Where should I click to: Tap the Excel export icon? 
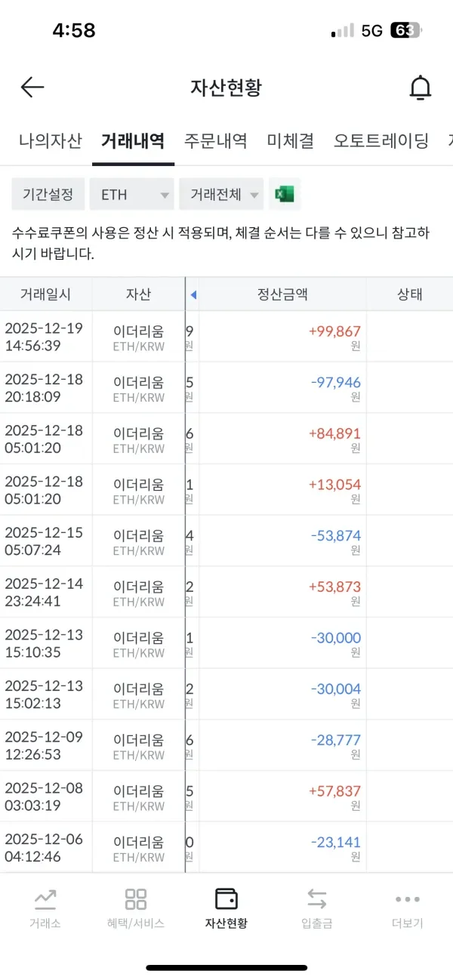point(285,194)
